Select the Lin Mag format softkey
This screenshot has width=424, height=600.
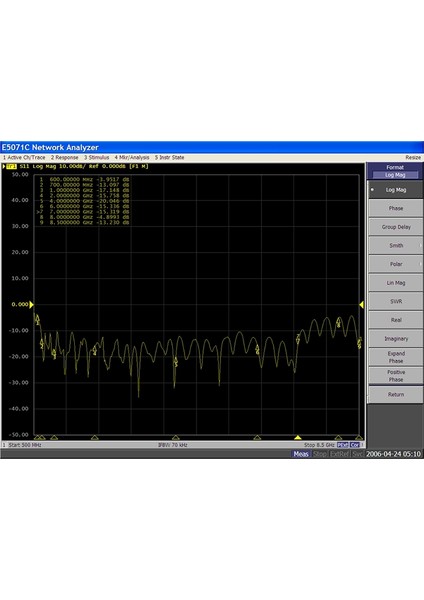pyautogui.click(x=396, y=283)
